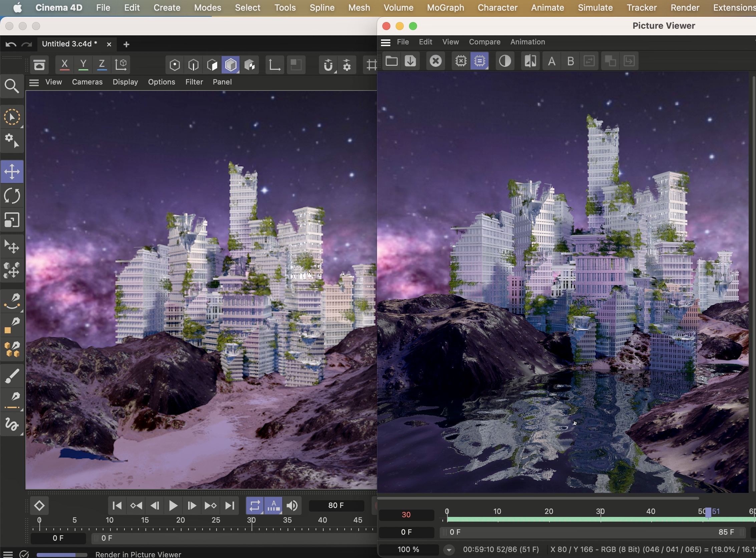
Task: Open the viewport hamburger menu beside View
Action: point(34,82)
